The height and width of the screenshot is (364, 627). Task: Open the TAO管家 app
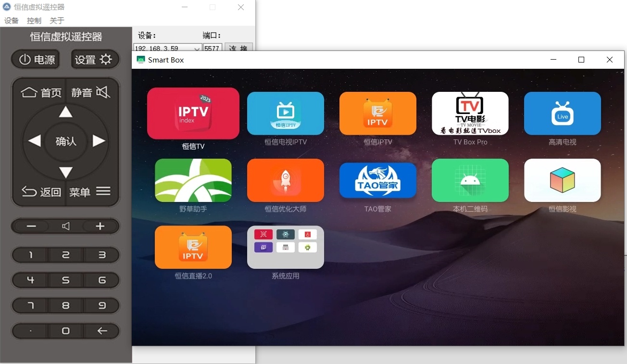tap(378, 180)
